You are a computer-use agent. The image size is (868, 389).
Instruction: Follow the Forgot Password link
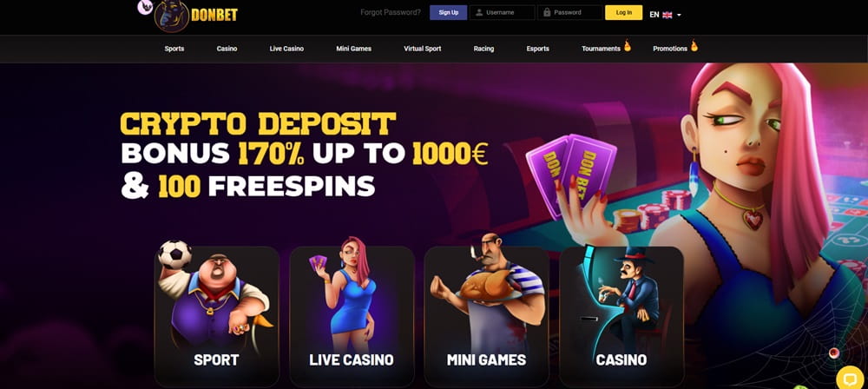[x=391, y=12]
